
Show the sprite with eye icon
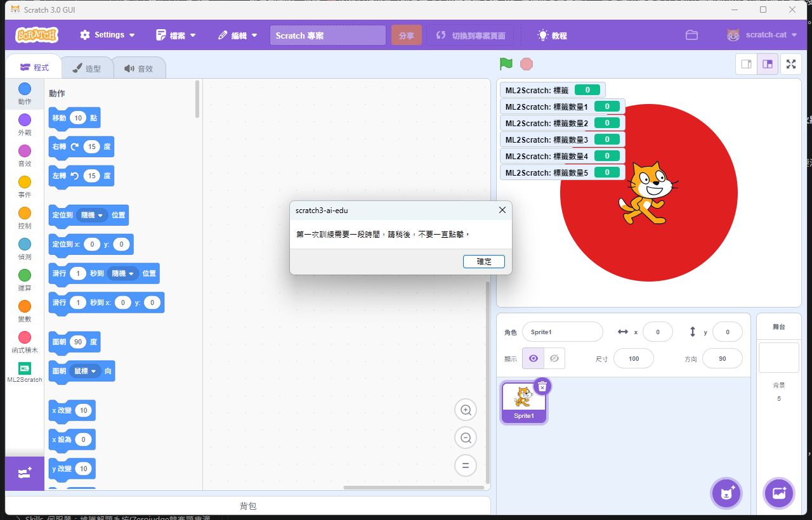point(533,358)
